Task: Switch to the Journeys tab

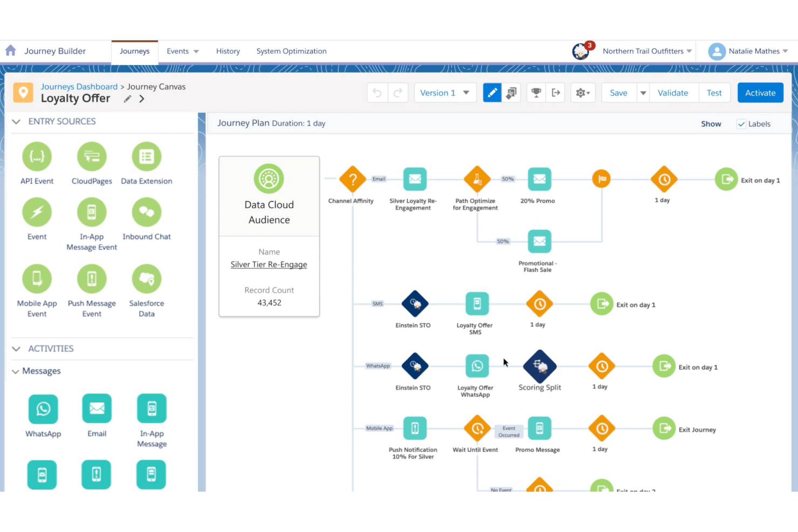Action: point(135,52)
